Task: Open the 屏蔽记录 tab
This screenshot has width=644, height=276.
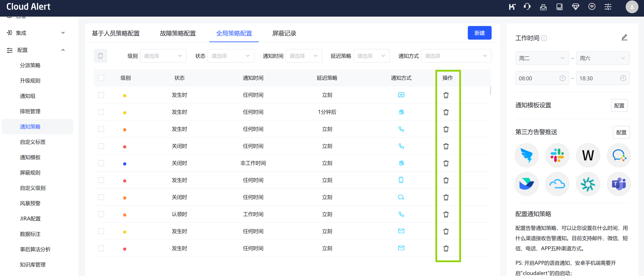Action: click(284, 33)
